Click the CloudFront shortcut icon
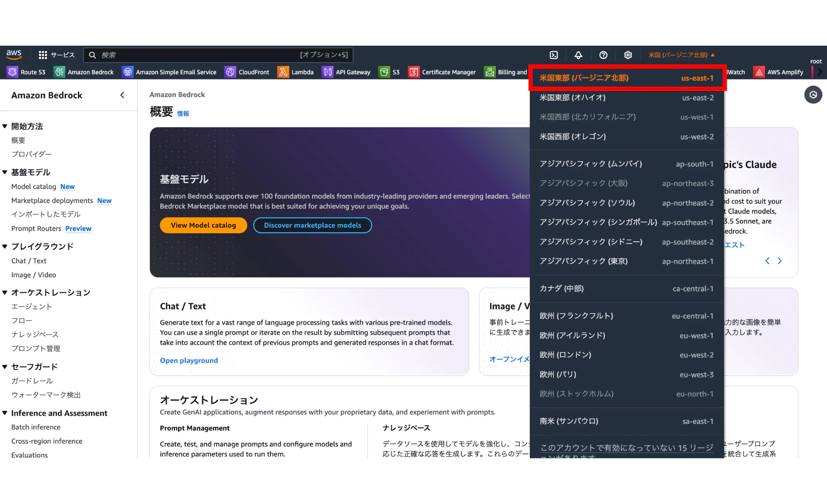The image size is (827, 504). pos(230,72)
